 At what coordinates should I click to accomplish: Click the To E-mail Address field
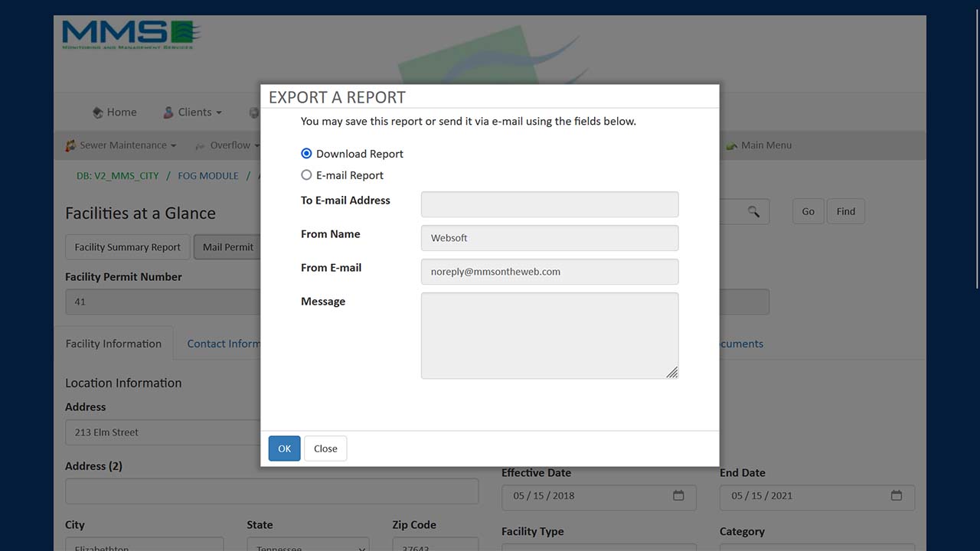pyautogui.click(x=549, y=204)
